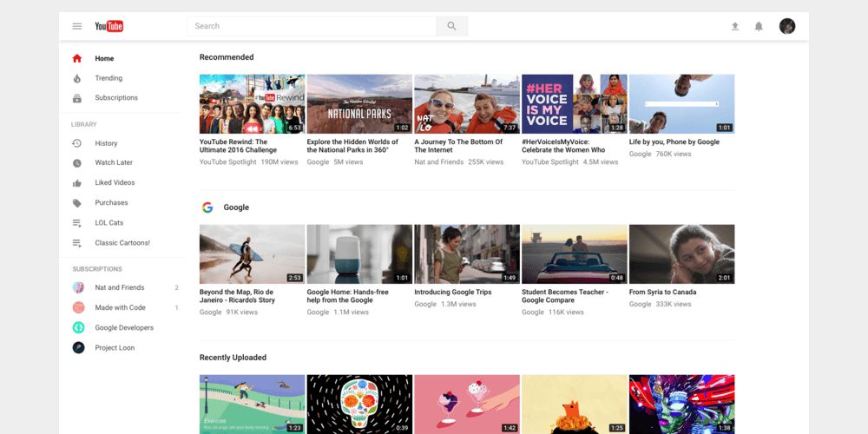This screenshot has height=434, width=868.
Task: Click title 'Google Home: Hands-free help'
Action: [x=348, y=296]
